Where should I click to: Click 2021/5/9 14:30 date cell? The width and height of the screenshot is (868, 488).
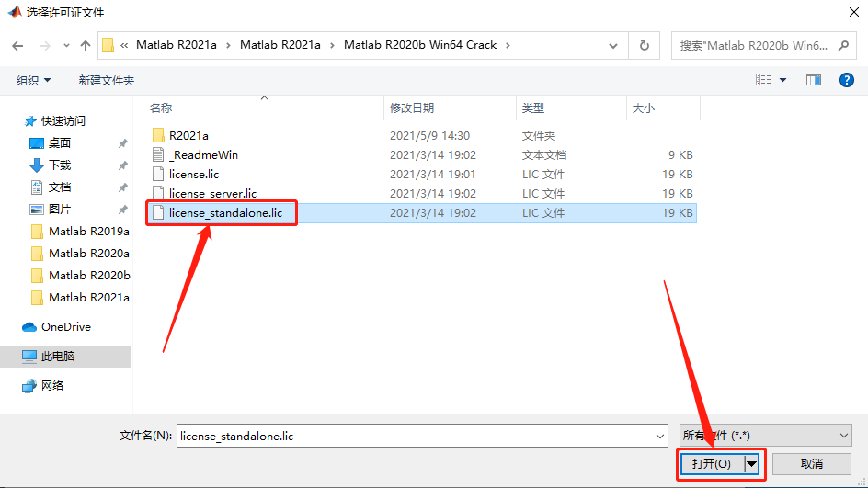429,136
